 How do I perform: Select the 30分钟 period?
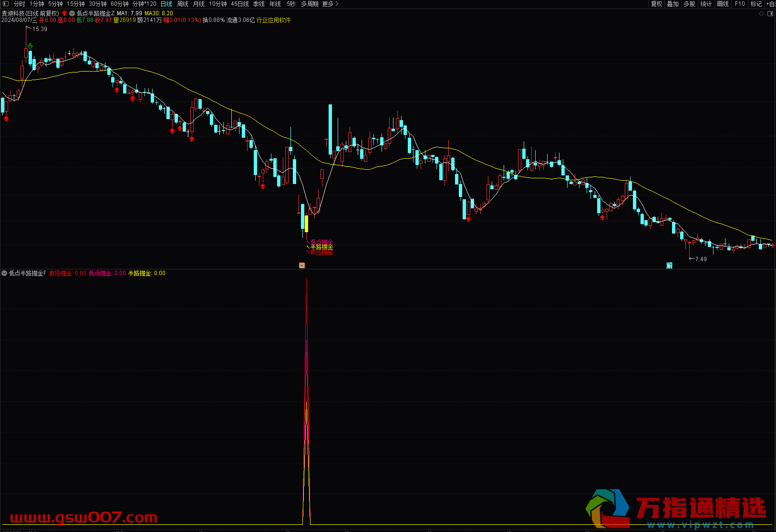(x=98, y=4)
